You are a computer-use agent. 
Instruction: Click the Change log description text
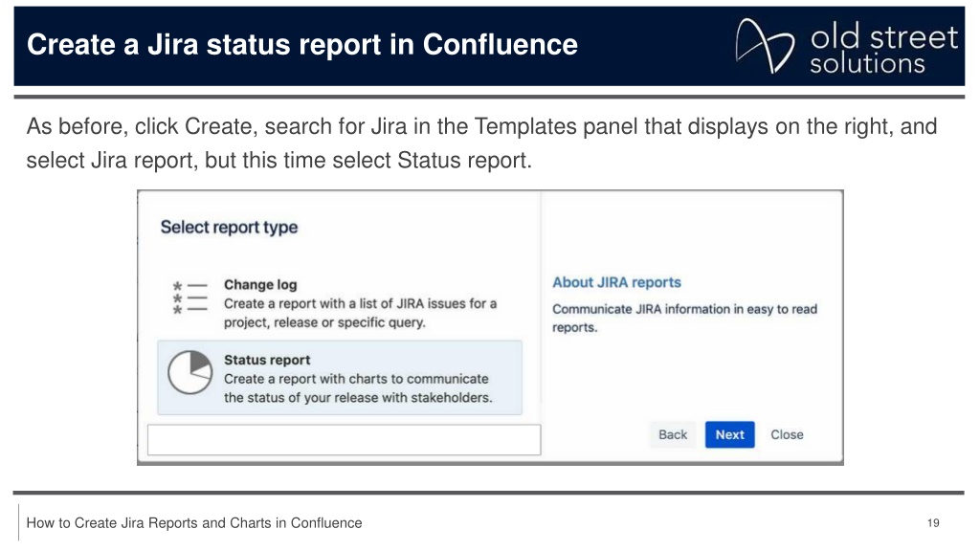(360, 313)
